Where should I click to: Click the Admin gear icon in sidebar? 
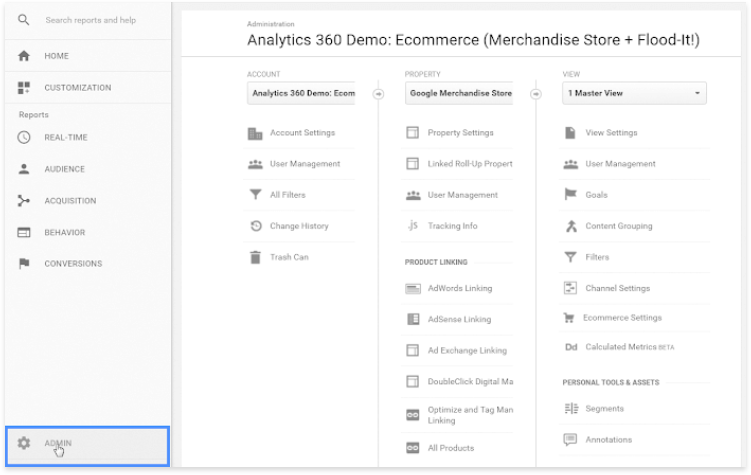[x=24, y=443]
